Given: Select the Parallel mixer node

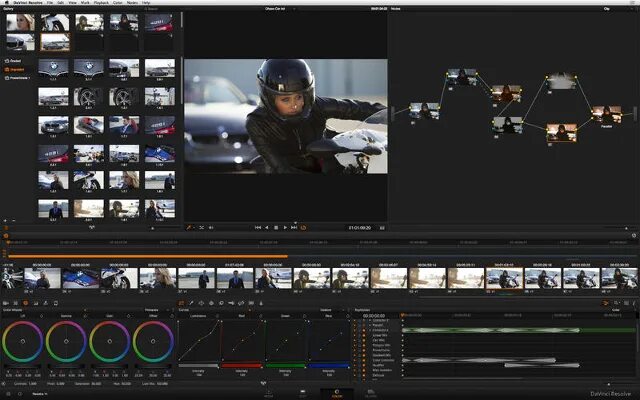Looking at the screenshot, I should (607, 114).
